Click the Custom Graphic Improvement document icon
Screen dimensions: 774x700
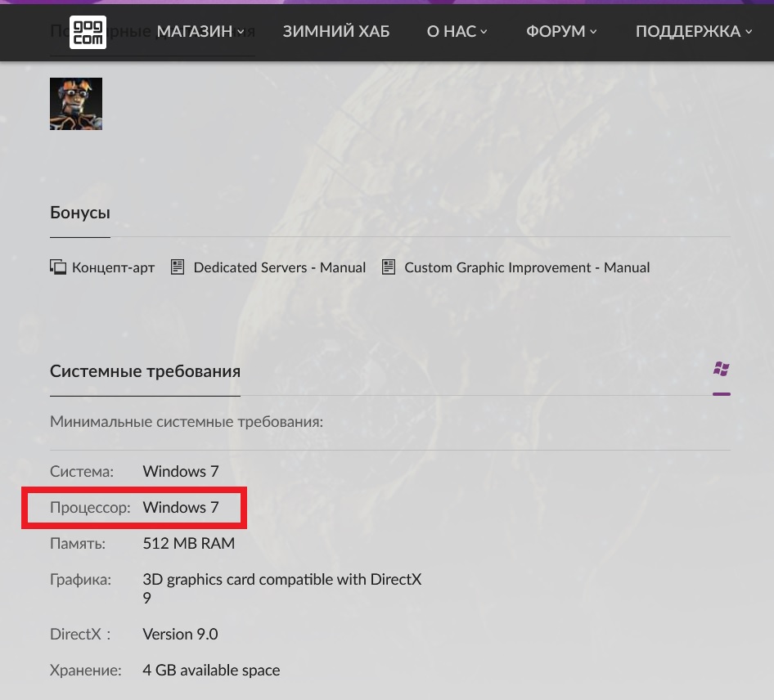point(389,267)
